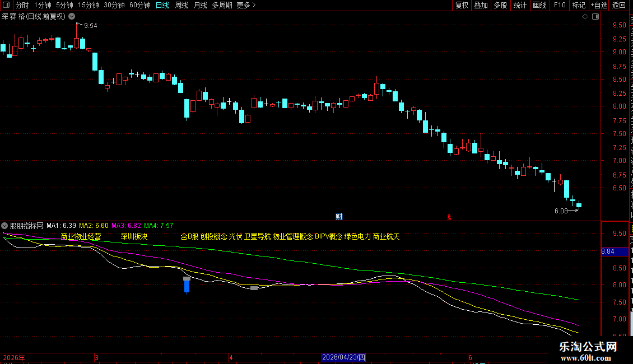Click the 深圳板块 sector label
Image resolution: width=633 pixels, height=364 pixels.
tap(134, 236)
